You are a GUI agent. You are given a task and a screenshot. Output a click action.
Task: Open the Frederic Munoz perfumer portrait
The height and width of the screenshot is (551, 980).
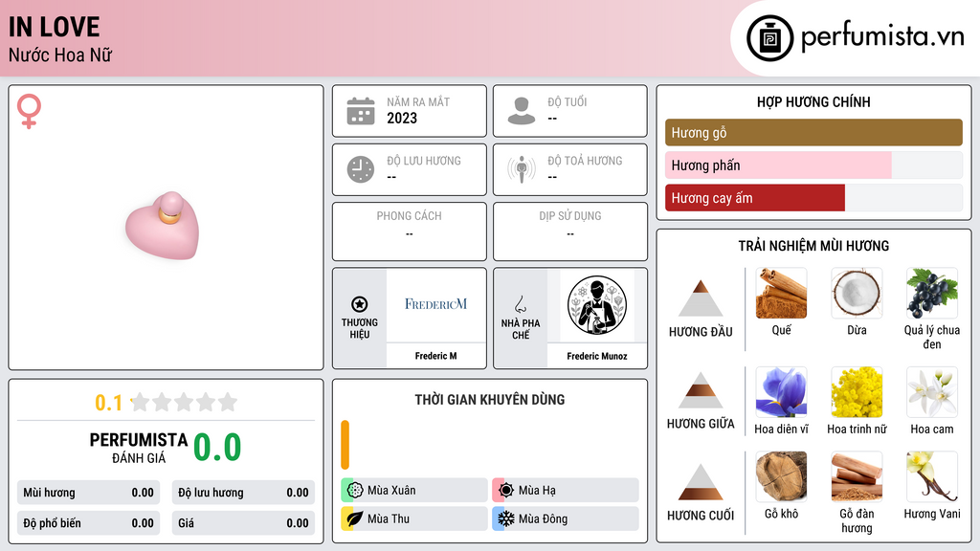pos(597,305)
